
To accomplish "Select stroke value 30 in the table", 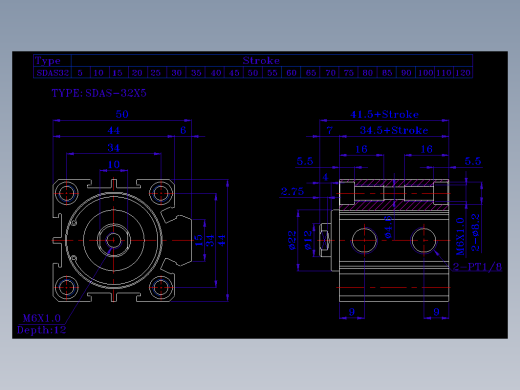I will tap(176, 73).
